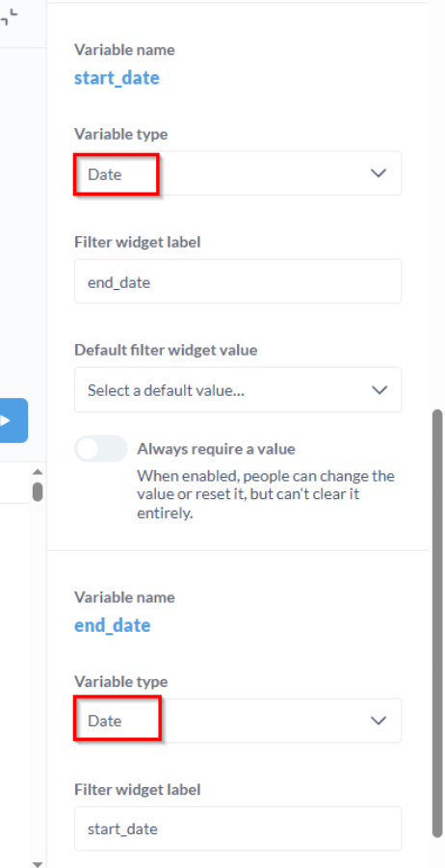Image resolution: width=445 pixels, height=868 pixels.
Task: Click the contract editor arrows icon
Action: (x=9, y=18)
